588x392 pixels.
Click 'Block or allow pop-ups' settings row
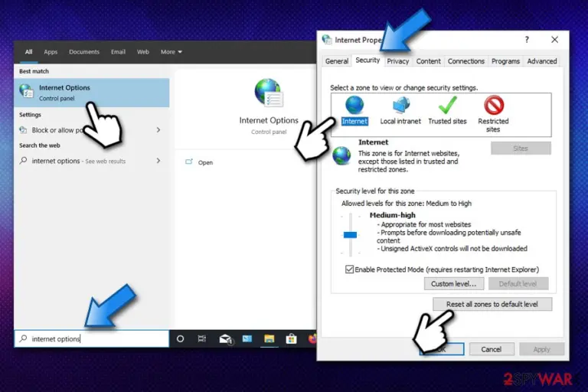coord(90,130)
